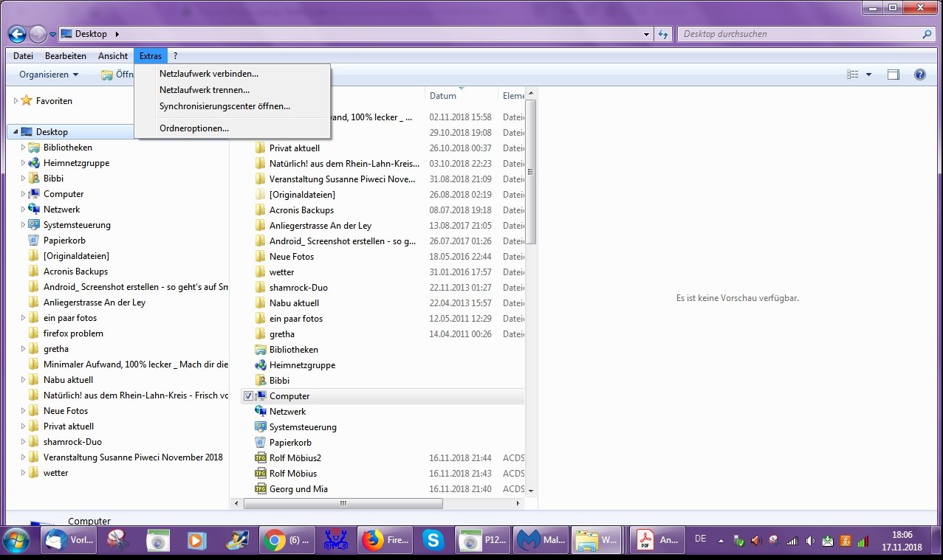Click the Windows Start orb

click(16, 541)
